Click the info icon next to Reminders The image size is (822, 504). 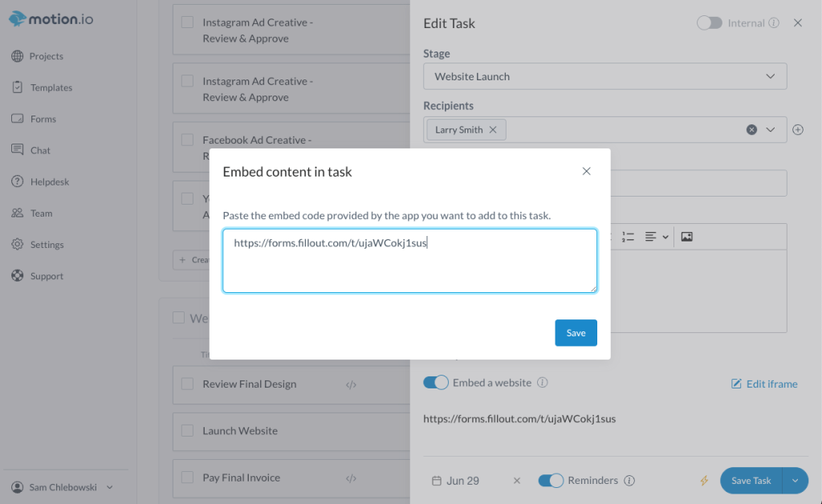point(629,481)
